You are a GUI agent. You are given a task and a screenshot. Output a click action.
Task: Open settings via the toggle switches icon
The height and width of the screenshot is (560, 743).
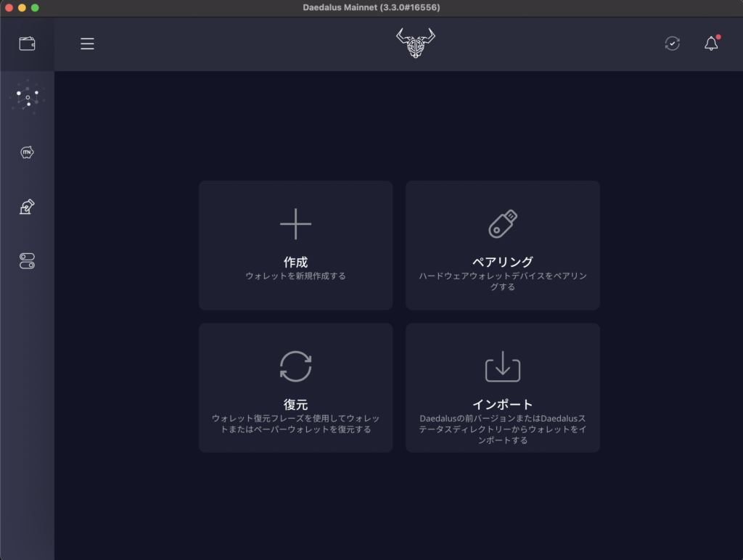[27, 262]
